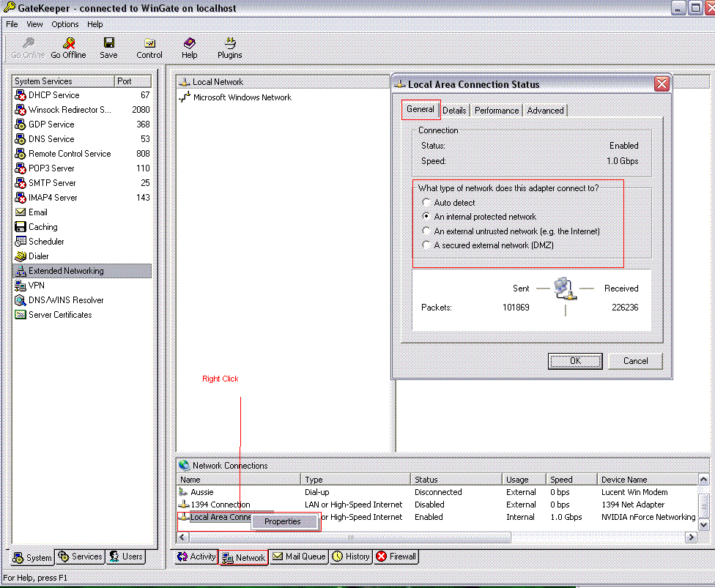Click the 'NVIDIA nForce Networking' device name
715x588 pixels.
[648, 517]
